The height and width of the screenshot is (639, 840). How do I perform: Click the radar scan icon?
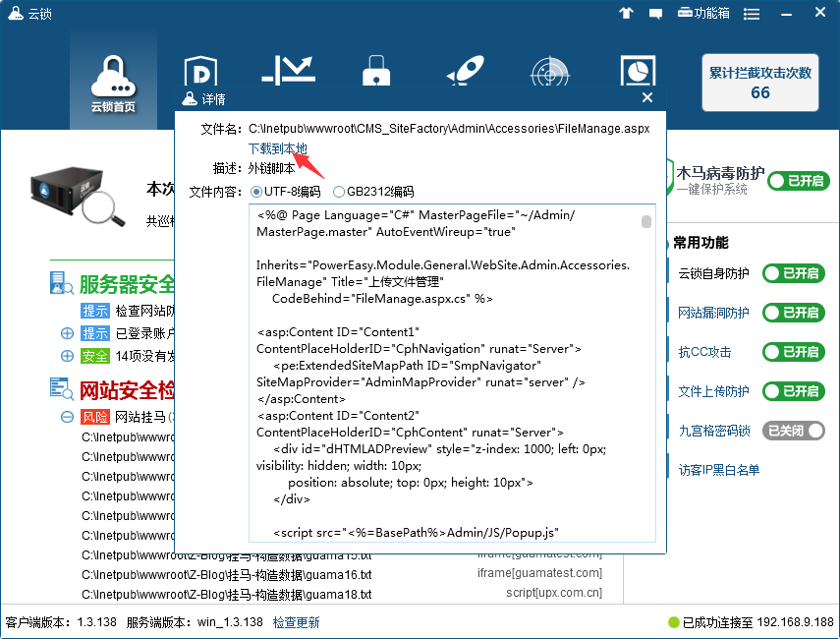(549, 73)
